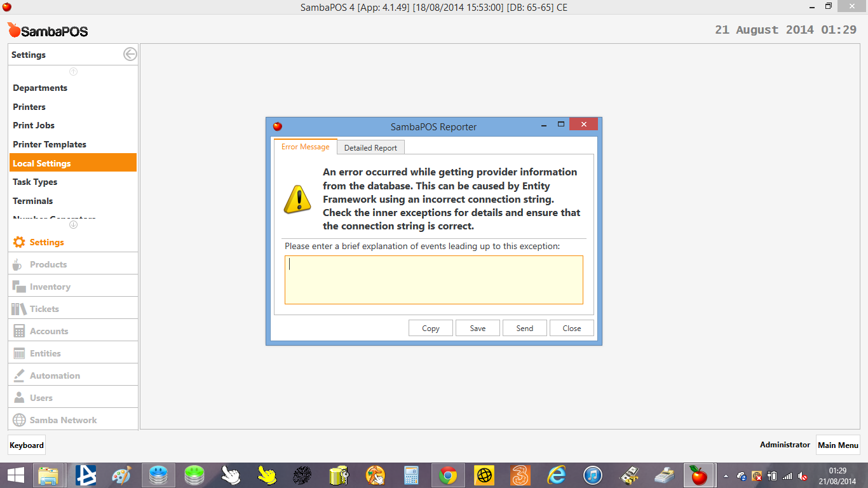Select the highlighted Local Settings item
The image size is (868, 488).
click(x=73, y=163)
